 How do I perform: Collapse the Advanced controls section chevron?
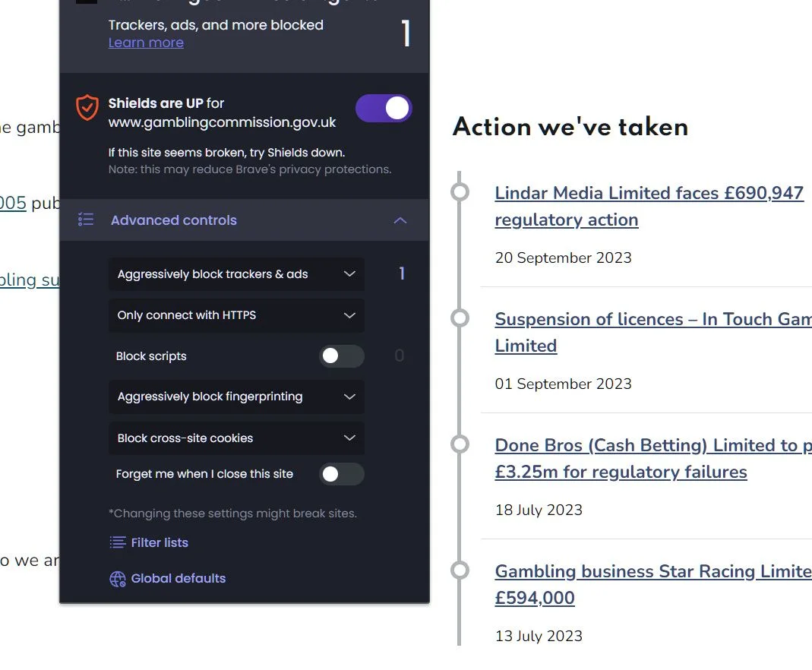400,220
